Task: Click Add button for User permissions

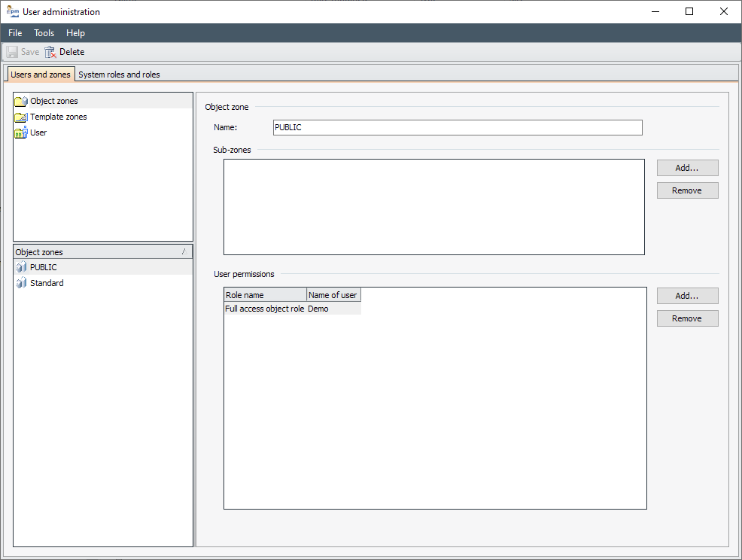Action: [x=687, y=296]
